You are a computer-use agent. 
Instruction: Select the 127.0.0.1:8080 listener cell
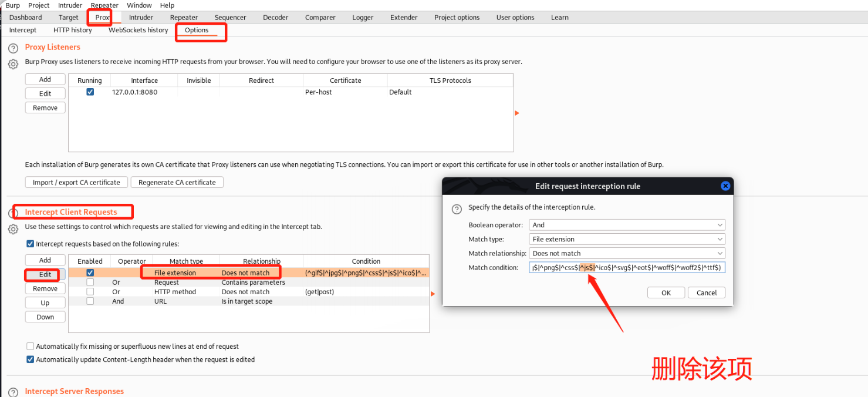pos(144,92)
